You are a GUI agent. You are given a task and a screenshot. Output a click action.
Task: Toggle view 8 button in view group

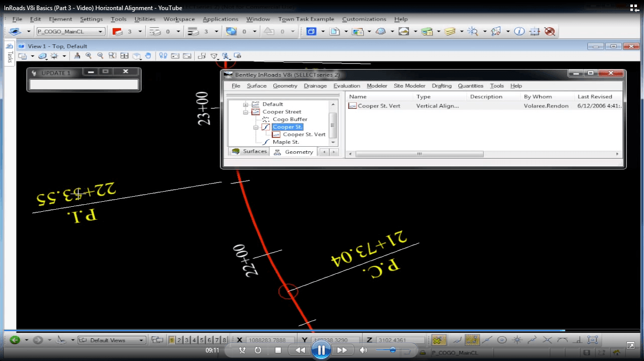(x=224, y=340)
